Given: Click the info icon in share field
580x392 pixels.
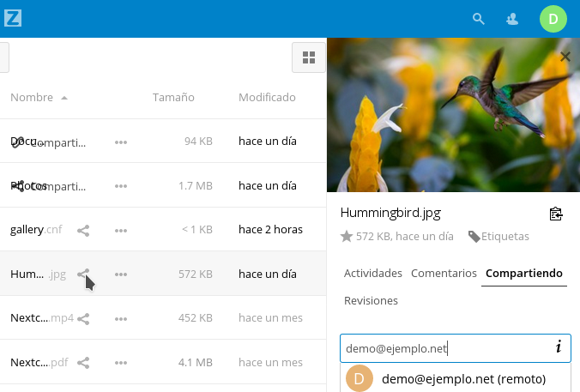Looking at the screenshot, I should [559, 347].
